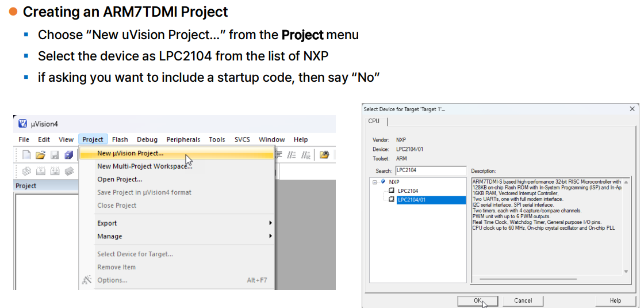Click the Project panel header

coord(46,185)
